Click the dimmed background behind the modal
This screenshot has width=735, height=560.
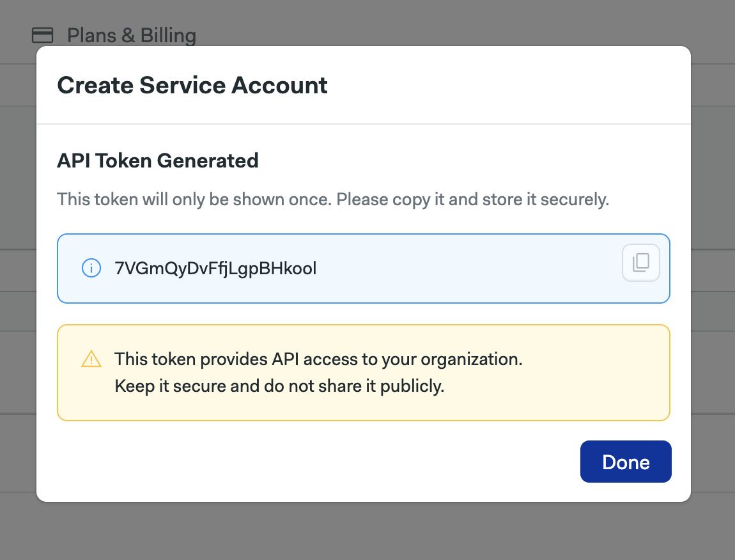[x=367, y=537]
